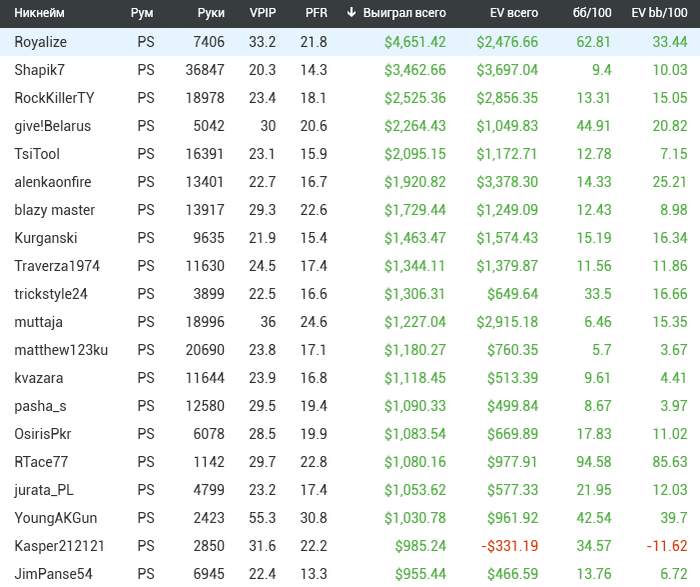Click the sort arrow beside Выиграл всего
This screenshot has height=587, width=700.
(351, 12)
